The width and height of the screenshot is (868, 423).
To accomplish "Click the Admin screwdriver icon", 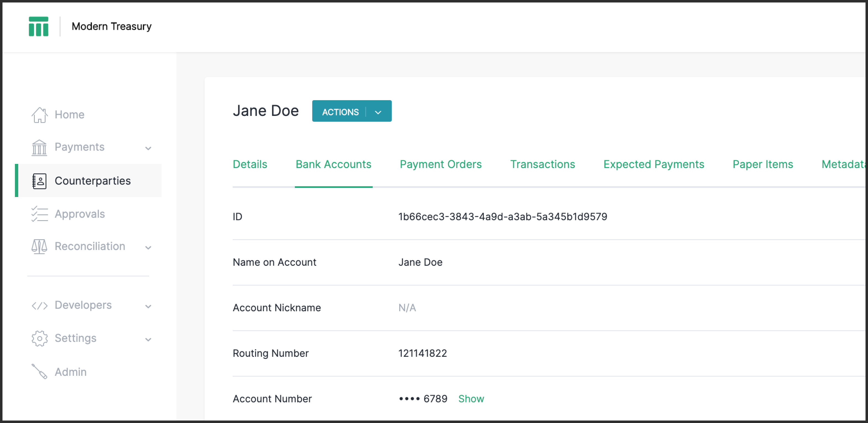I will tap(39, 372).
